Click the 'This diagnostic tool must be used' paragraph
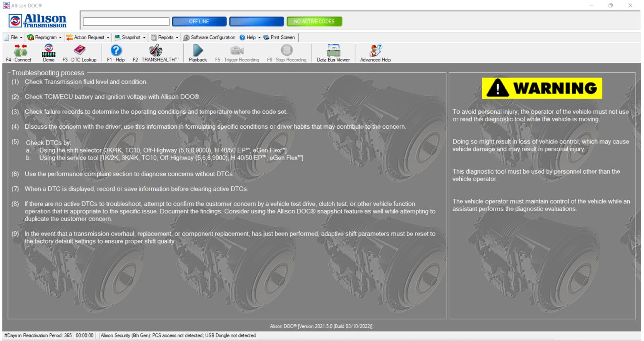 [536, 175]
